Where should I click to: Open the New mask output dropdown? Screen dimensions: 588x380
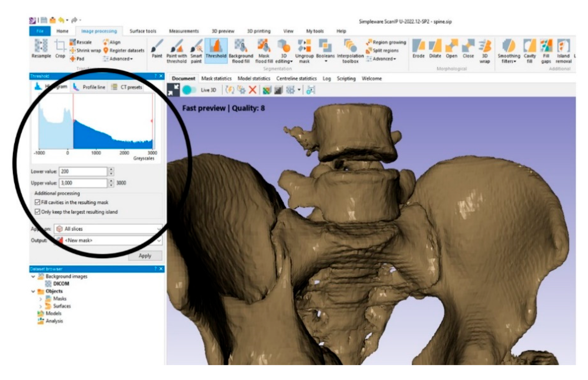(108, 240)
